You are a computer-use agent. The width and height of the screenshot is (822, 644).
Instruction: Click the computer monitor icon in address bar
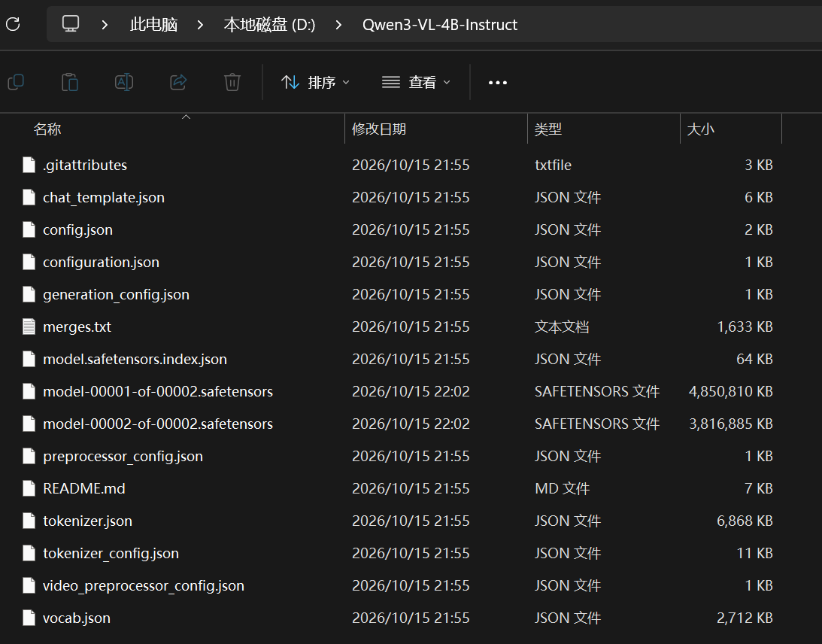[x=70, y=23]
